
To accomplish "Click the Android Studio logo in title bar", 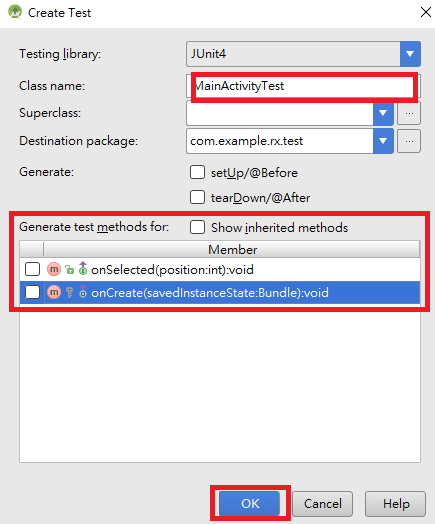I will (x=15, y=12).
